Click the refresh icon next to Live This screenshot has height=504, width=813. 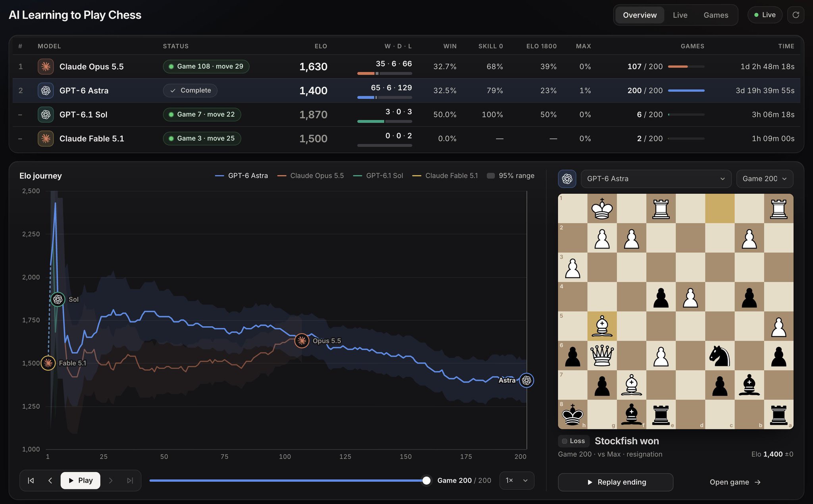click(796, 15)
